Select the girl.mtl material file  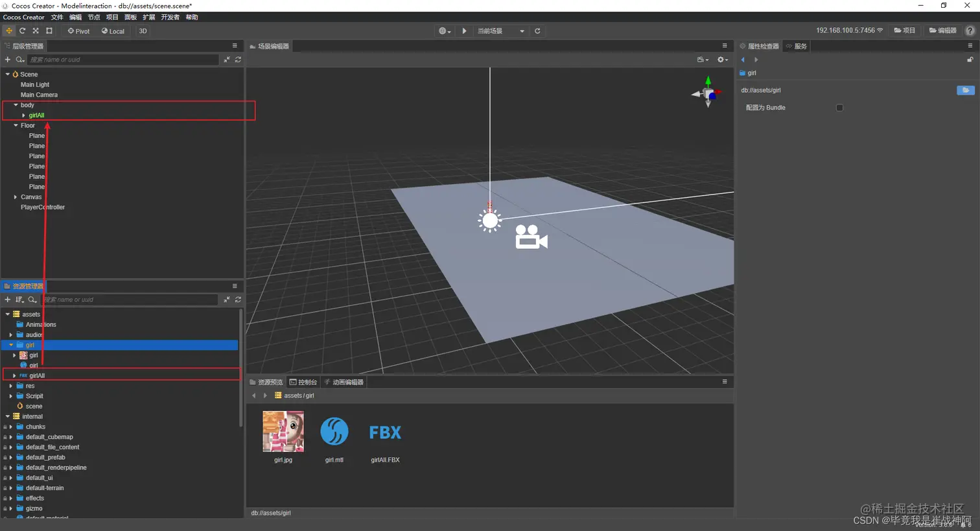pyautogui.click(x=334, y=431)
